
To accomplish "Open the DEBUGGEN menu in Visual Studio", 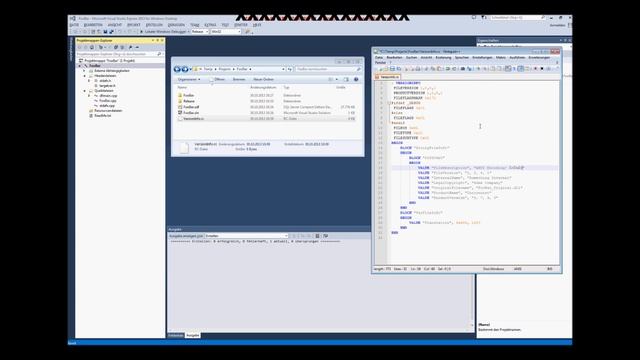I will [176, 25].
